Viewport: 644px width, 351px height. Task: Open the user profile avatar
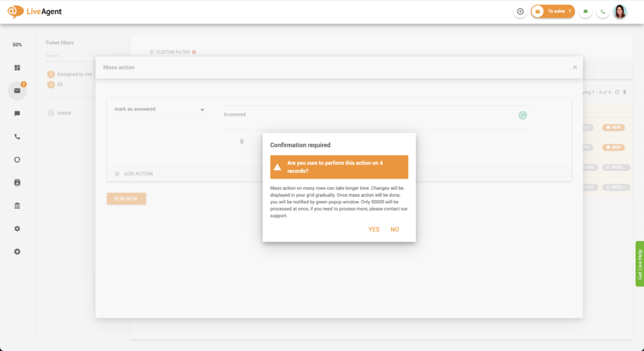tap(620, 11)
